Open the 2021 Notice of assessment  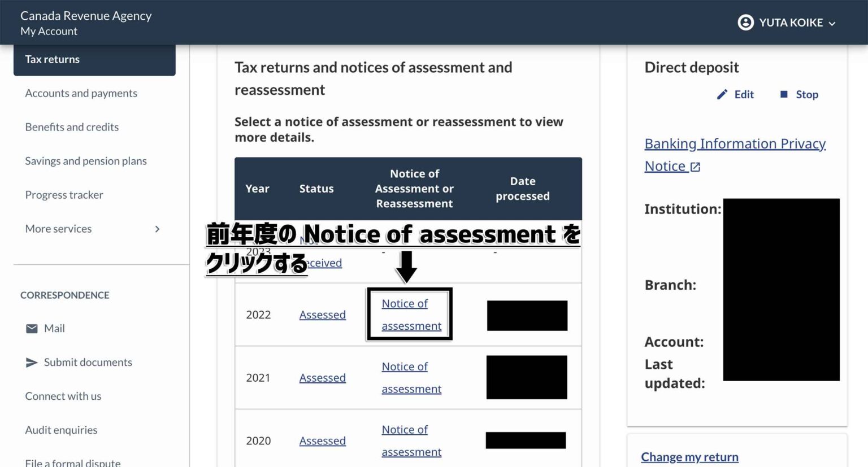(411, 377)
